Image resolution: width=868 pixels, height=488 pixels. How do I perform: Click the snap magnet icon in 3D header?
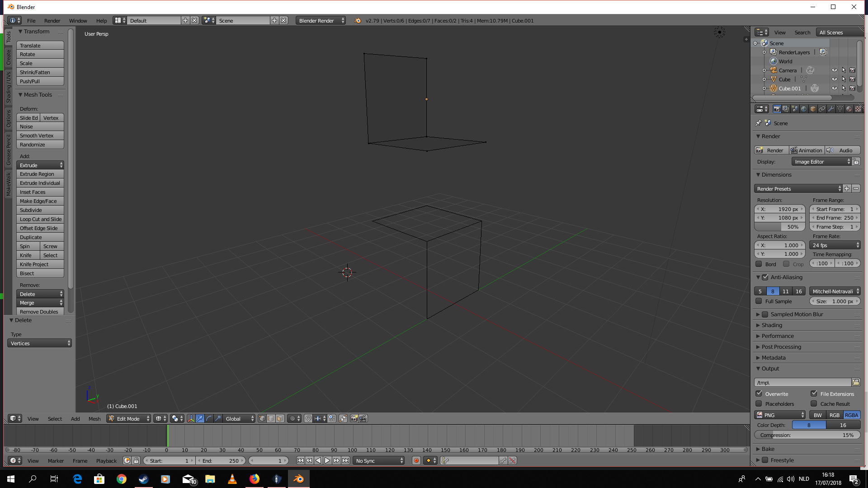(x=308, y=418)
